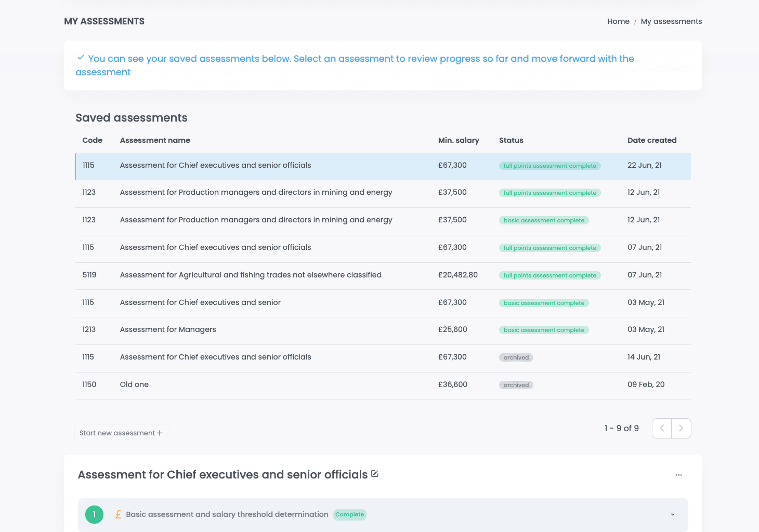Go to the previous page of assessments

(662, 428)
